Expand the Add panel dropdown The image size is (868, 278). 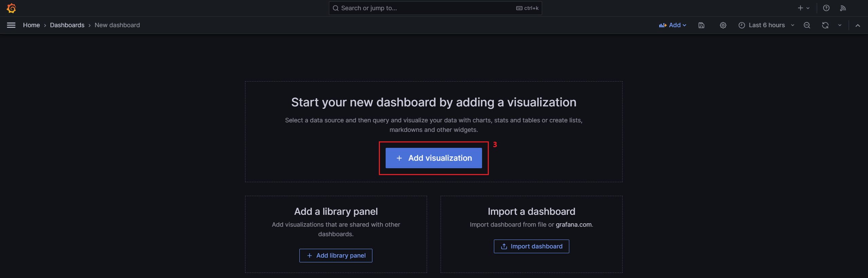coord(672,25)
